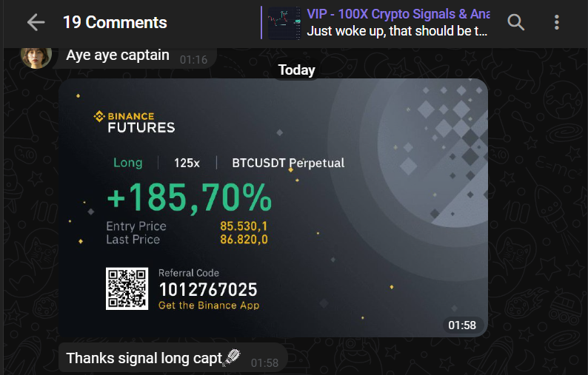The image size is (588, 375).
Task: Click the 01:16 message timestamp
Action: (x=193, y=58)
